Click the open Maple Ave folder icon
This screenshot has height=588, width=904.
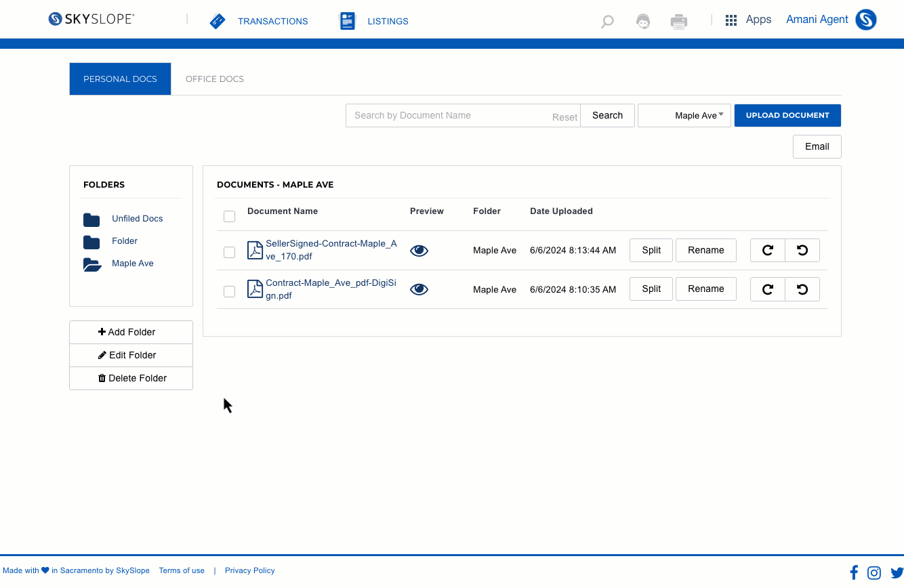coord(92,264)
